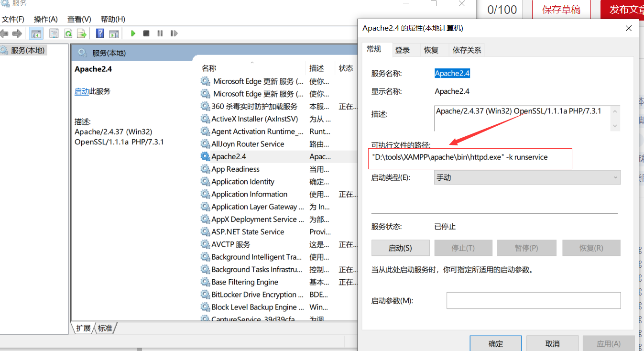
Task: Click the gear icon beside AllJoyn Router Service
Action: tap(205, 144)
